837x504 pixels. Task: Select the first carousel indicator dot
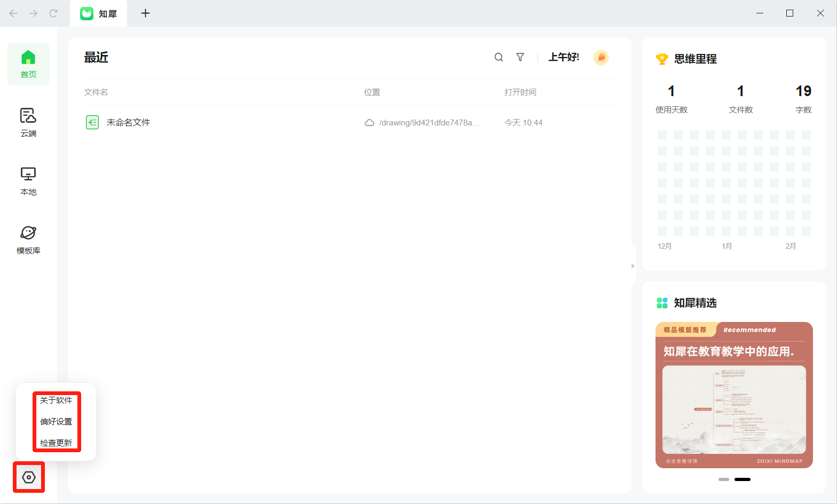tap(724, 479)
